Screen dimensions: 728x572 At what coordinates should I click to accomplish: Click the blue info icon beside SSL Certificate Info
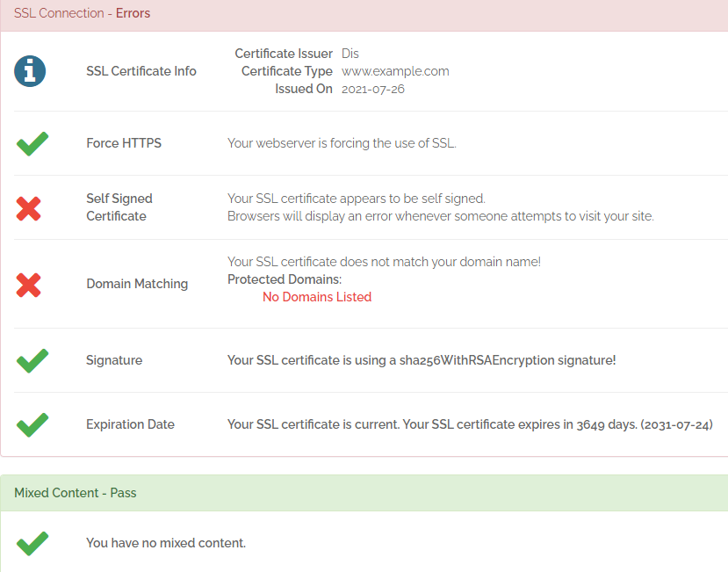[x=30, y=71]
